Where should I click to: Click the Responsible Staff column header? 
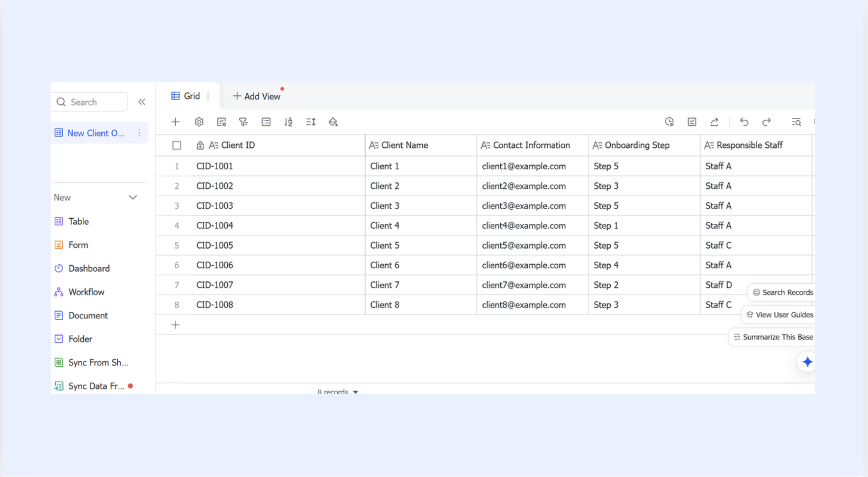click(x=756, y=145)
